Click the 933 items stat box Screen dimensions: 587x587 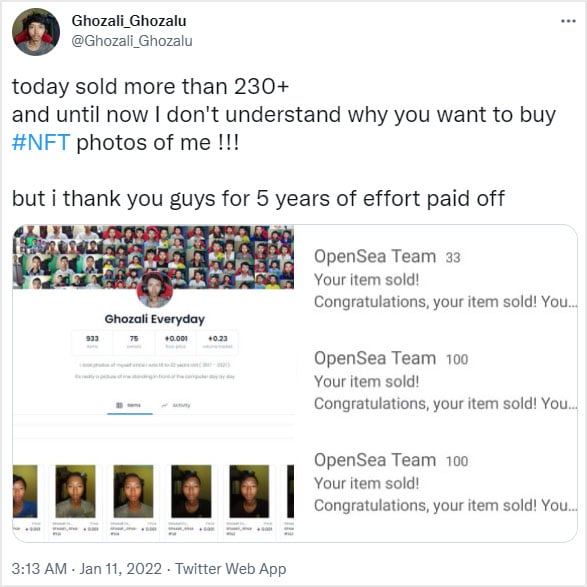[x=92, y=342]
